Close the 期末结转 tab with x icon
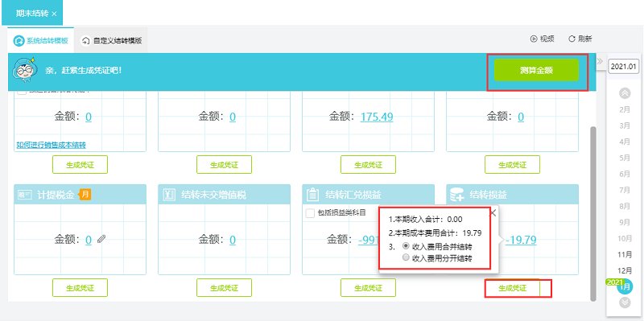 pos(54,14)
